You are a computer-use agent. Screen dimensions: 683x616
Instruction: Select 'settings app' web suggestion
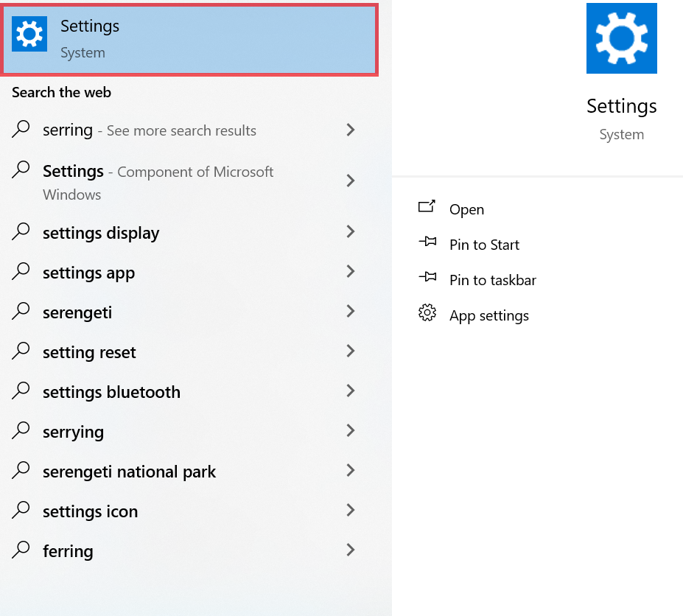89,273
